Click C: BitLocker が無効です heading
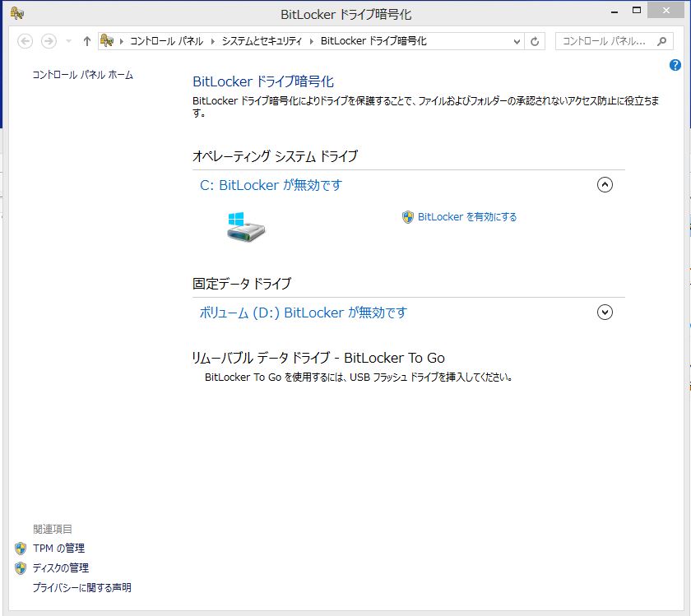 [271, 185]
